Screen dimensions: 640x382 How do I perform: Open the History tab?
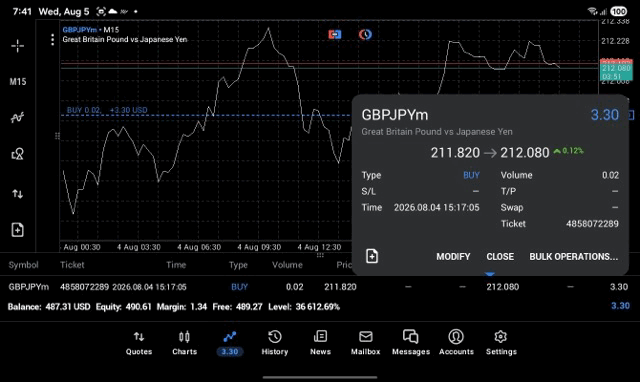(275, 343)
